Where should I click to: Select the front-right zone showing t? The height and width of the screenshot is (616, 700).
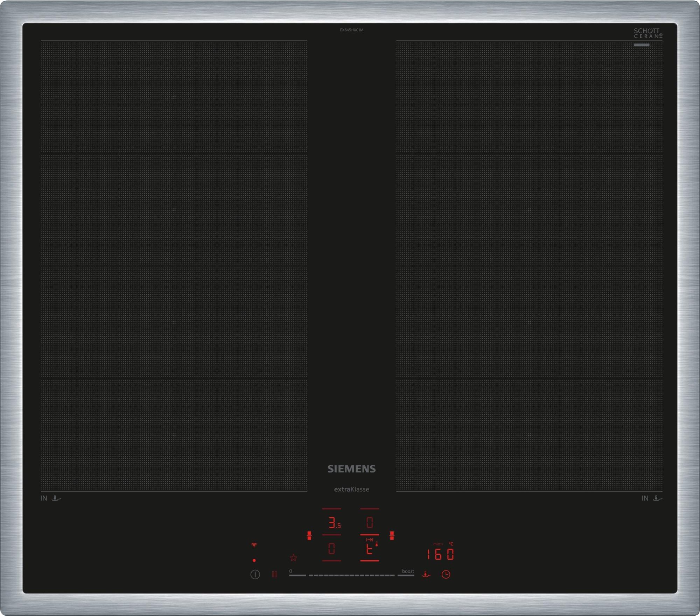370,549
